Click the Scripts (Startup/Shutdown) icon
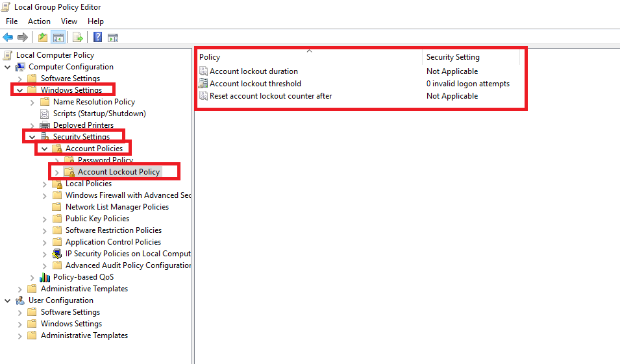 pyautogui.click(x=45, y=114)
